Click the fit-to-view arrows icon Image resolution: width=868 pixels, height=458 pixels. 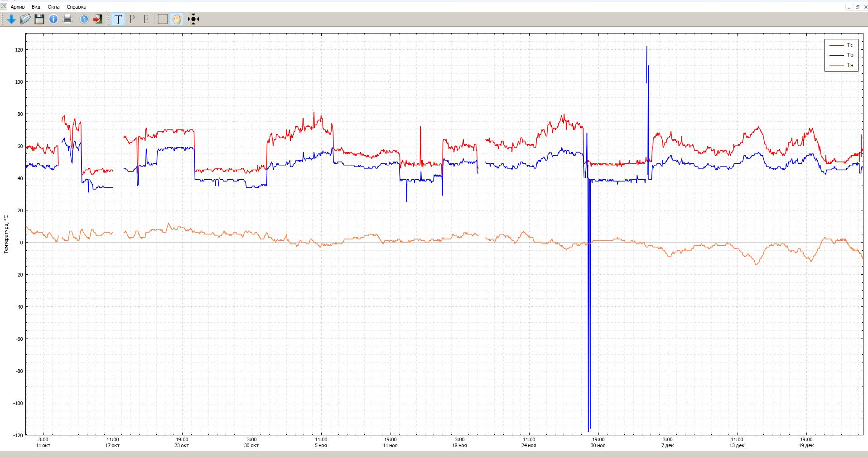point(193,19)
